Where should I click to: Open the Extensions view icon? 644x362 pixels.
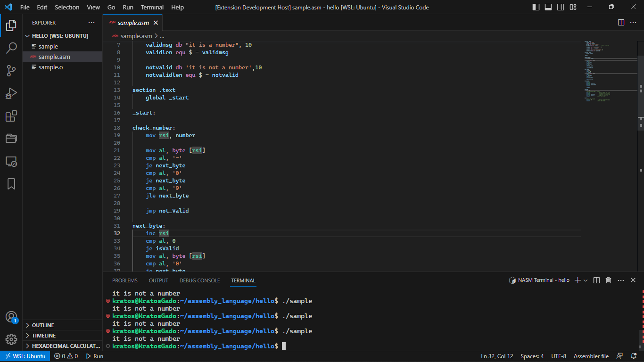click(x=11, y=116)
